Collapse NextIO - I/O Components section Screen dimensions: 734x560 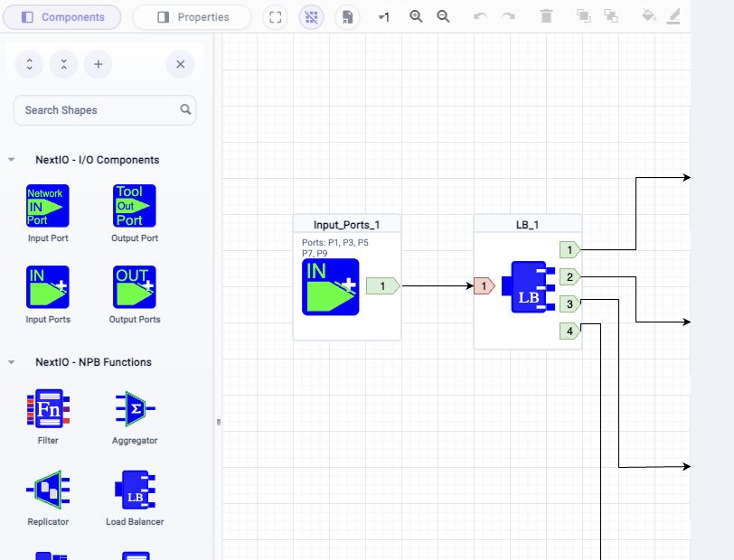point(11,160)
